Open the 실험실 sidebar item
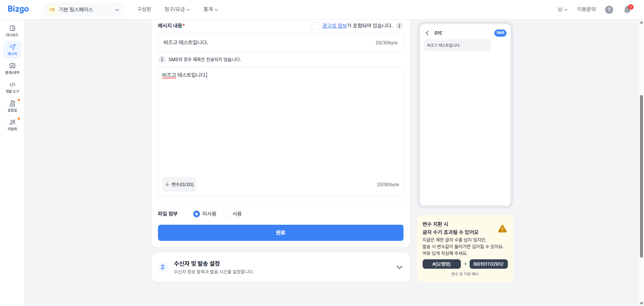Image resolution: width=644 pixels, height=306 pixels. (x=12, y=106)
